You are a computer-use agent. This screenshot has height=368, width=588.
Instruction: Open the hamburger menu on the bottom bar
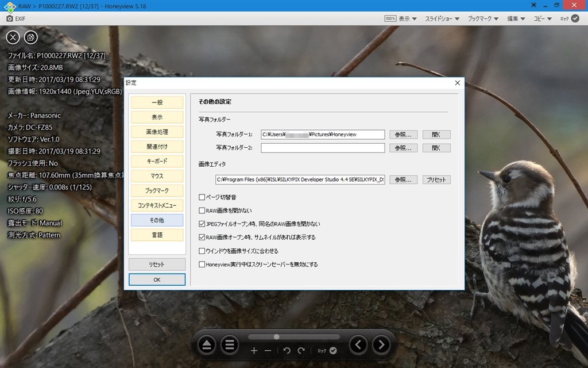point(229,344)
